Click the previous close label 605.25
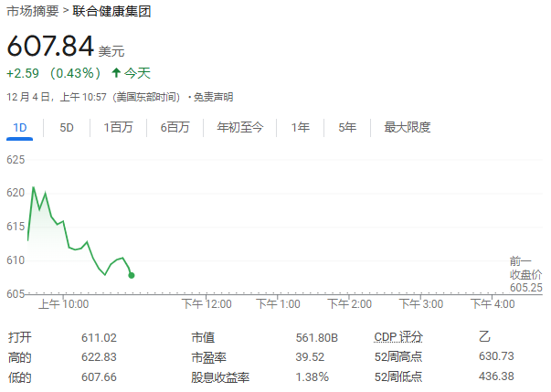The height and width of the screenshot is (392, 551). point(526,288)
